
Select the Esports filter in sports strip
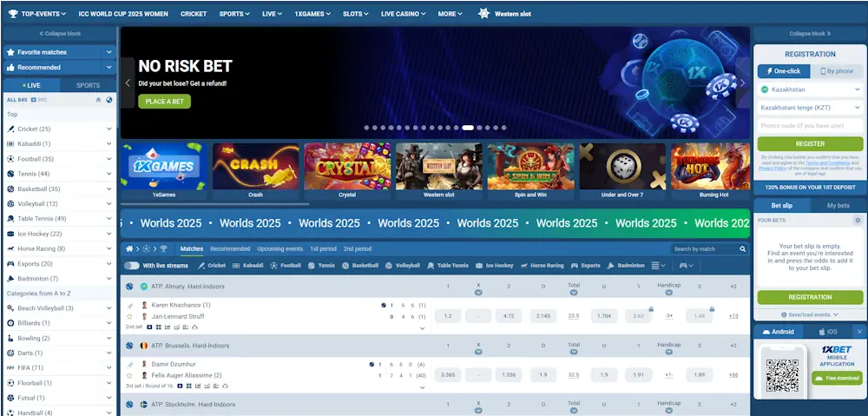coord(586,266)
